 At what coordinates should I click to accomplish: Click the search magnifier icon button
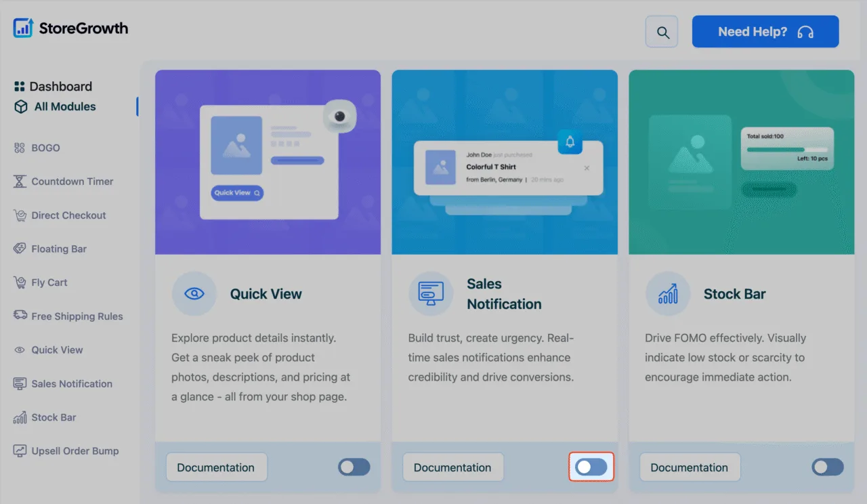662,32
